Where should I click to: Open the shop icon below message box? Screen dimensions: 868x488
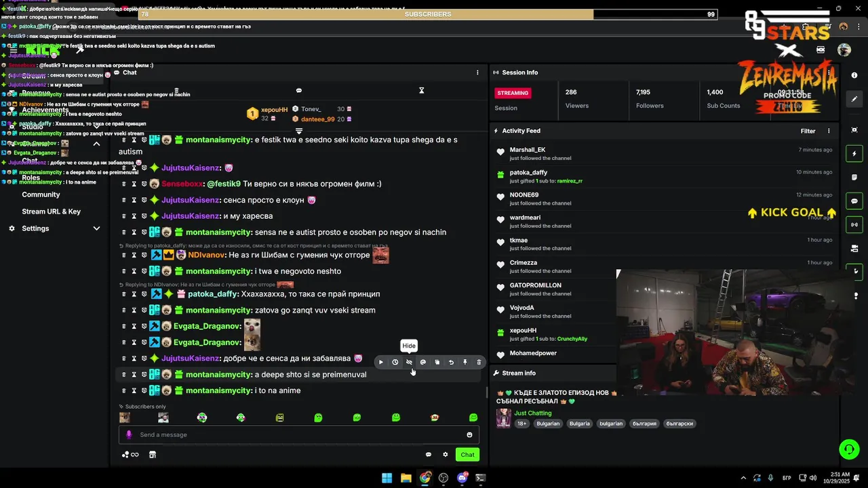[x=153, y=455]
